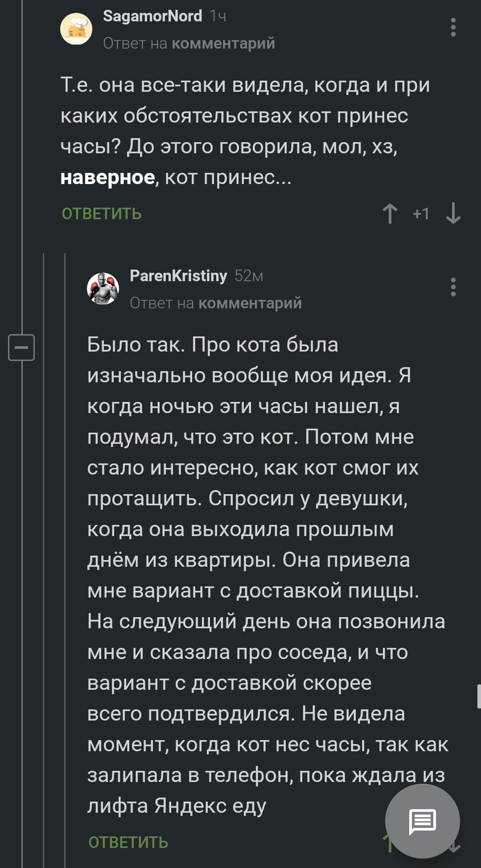
Task: Open ParenKristiny's profile via username
Action: (177, 275)
